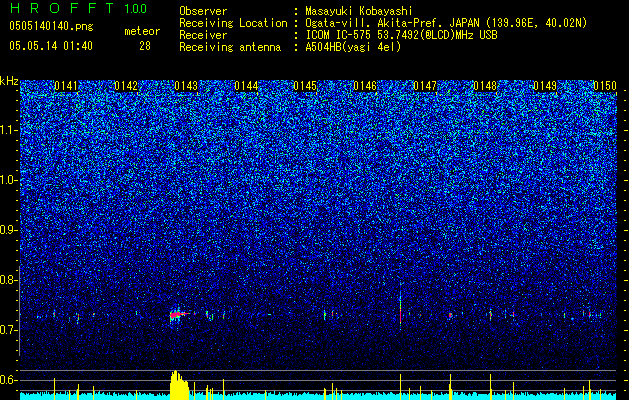Click the Ogata-vill. Akita-Pref. JAPAN location text
The image size is (629, 400).
pyautogui.click(x=446, y=23)
